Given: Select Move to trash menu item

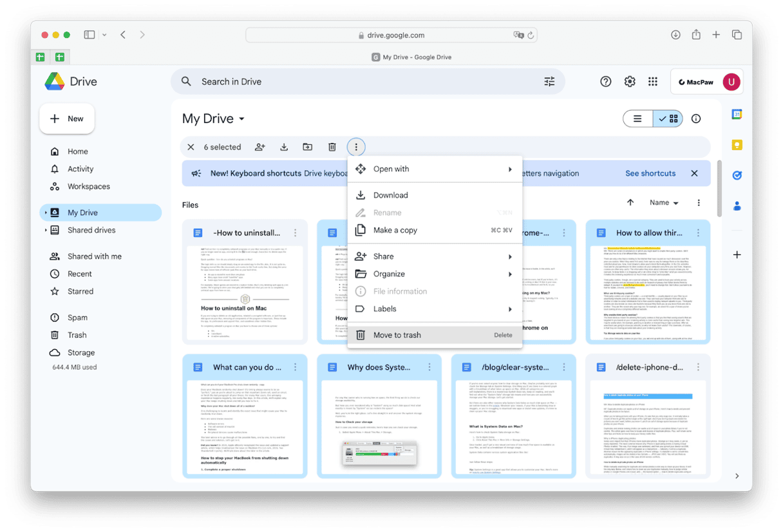Looking at the screenshot, I should coord(397,335).
